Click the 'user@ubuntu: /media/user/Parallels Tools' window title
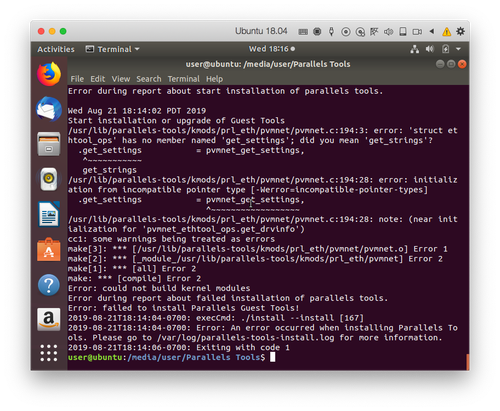Viewport: 500px width, 411px height. 268,64
